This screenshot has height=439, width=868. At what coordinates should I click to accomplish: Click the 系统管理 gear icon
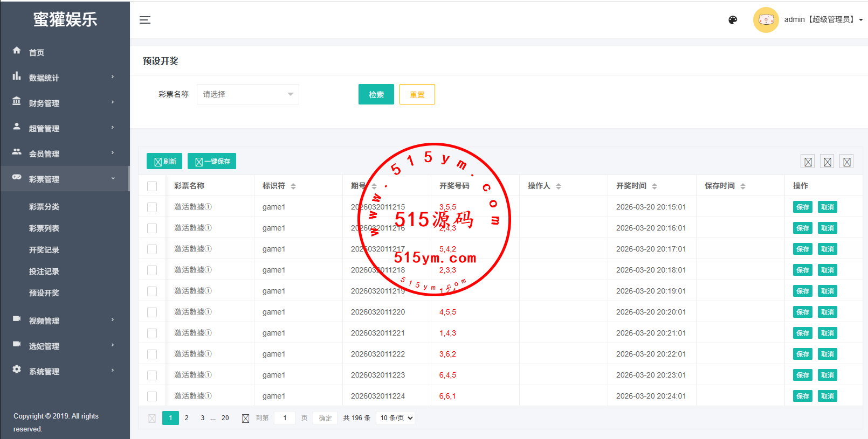(x=17, y=370)
